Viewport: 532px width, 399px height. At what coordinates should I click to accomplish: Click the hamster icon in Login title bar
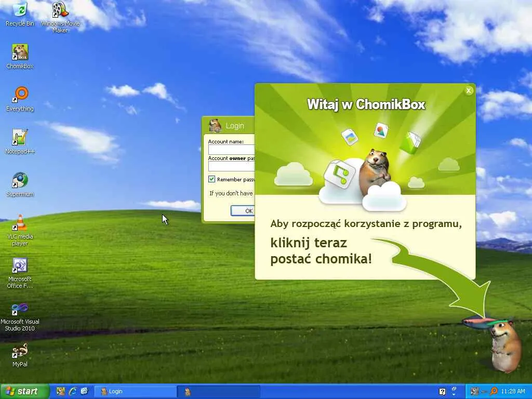pyautogui.click(x=215, y=126)
